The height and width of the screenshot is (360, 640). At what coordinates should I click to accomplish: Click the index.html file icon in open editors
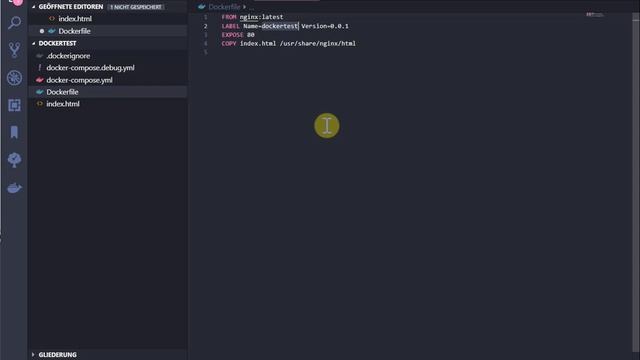pyautogui.click(x=52, y=19)
